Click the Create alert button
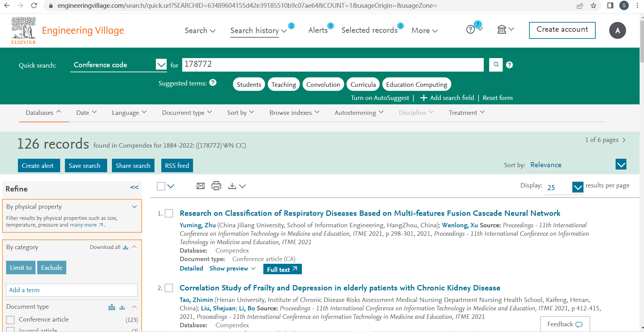 point(39,165)
